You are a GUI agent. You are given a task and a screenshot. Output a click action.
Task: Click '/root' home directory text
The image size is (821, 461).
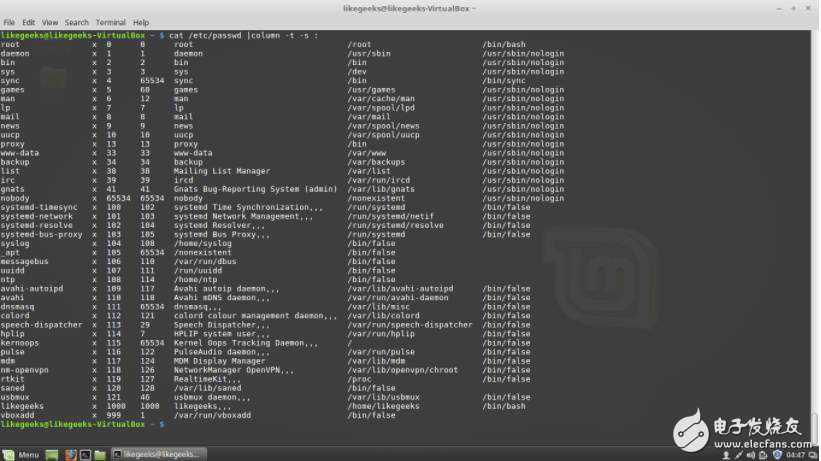(359, 45)
